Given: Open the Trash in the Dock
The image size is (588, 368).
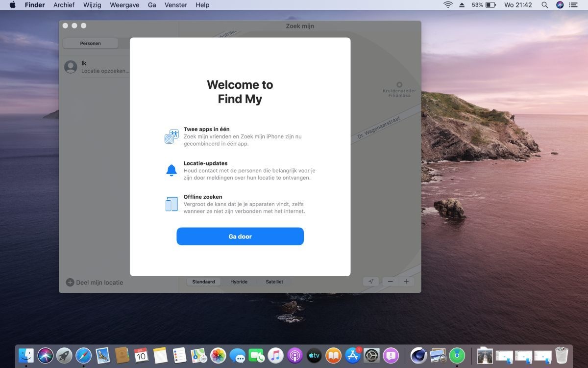Looking at the screenshot, I should (562, 355).
